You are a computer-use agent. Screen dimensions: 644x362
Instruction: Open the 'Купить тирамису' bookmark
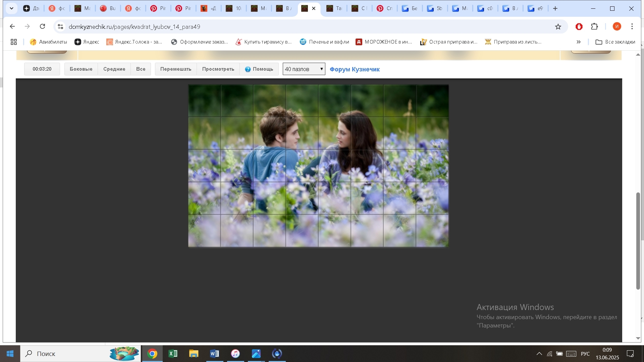click(264, 42)
